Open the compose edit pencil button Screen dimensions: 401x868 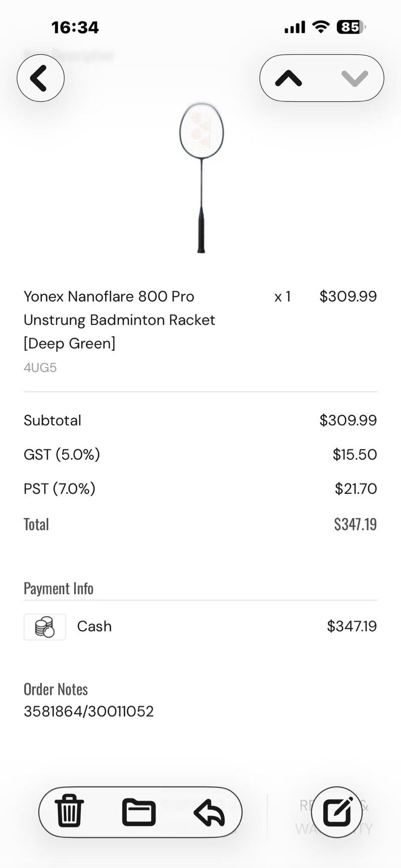coord(337,811)
